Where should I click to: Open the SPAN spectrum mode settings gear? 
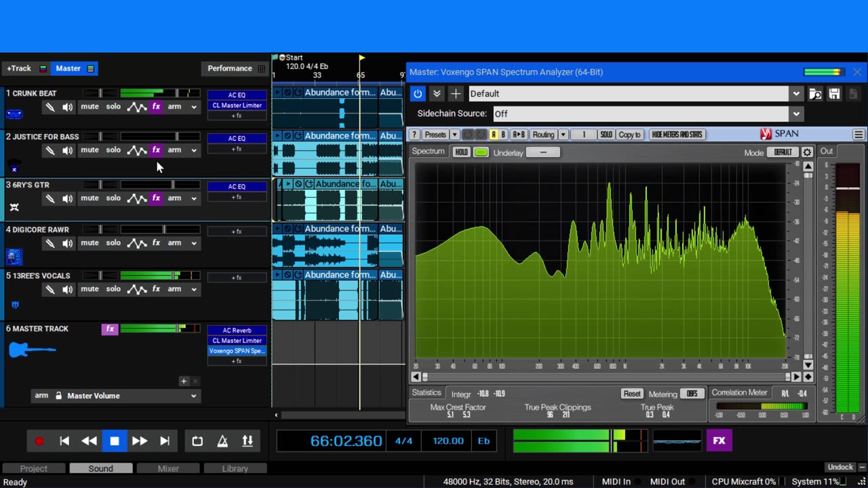click(807, 152)
